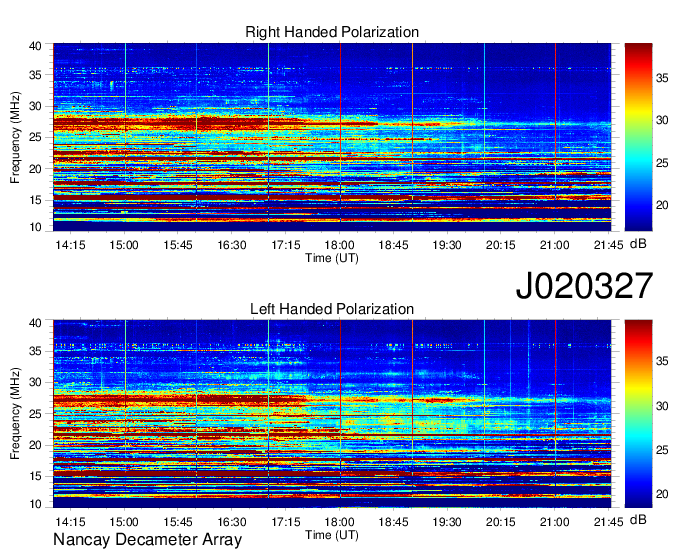
Task: Click the 40 MHz tick of the Right Handed plot
Action: click(x=36, y=46)
